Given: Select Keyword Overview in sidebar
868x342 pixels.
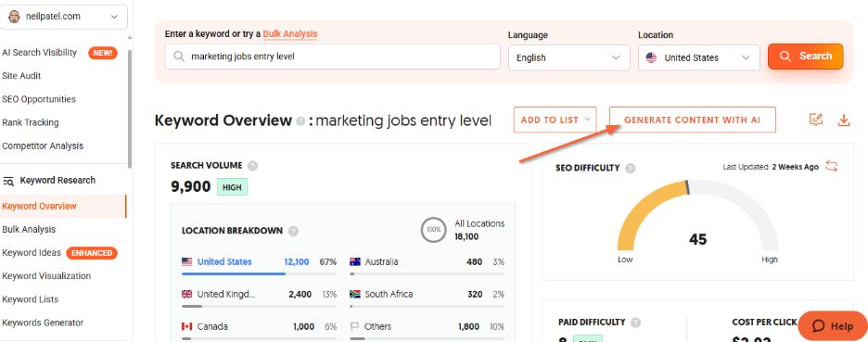Looking at the screenshot, I should [63, 207].
